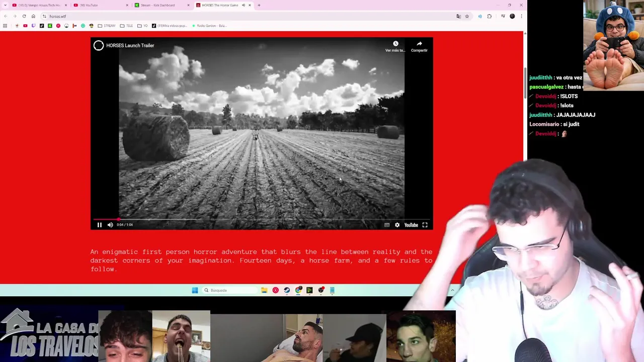The image size is (644, 362).
Task: Open the Notepad icon on the taskbar
Action: click(x=332, y=290)
